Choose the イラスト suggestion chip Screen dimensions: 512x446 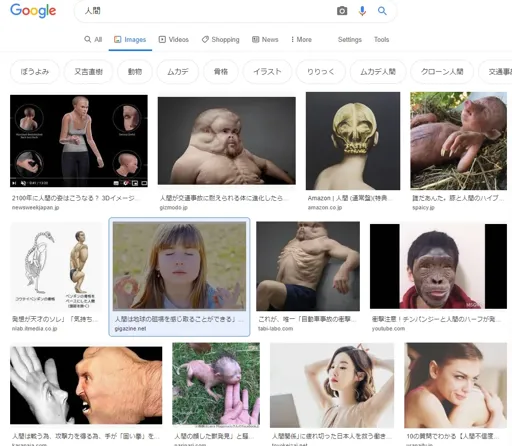click(x=267, y=72)
